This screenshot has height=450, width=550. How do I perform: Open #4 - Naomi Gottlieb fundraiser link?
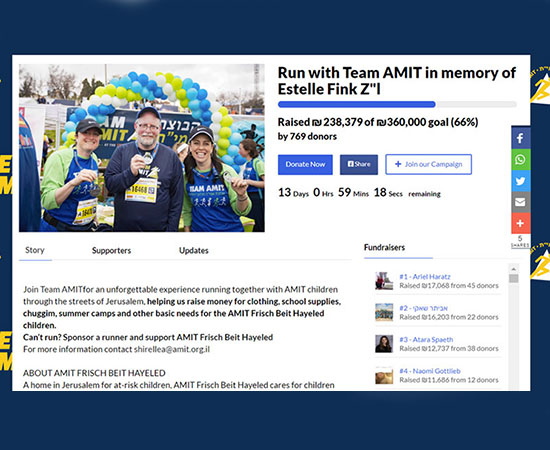430,371
